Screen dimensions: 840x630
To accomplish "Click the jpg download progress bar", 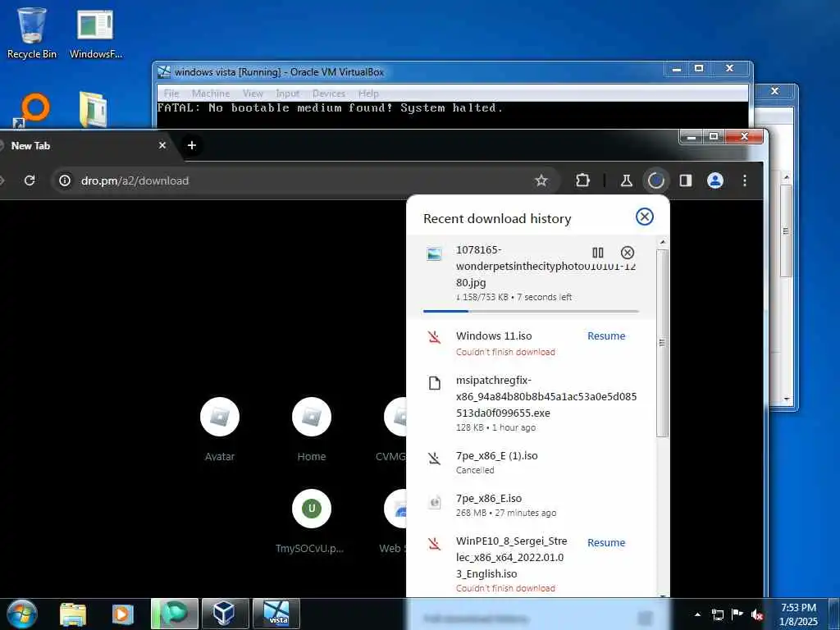I will coord(531,311).
